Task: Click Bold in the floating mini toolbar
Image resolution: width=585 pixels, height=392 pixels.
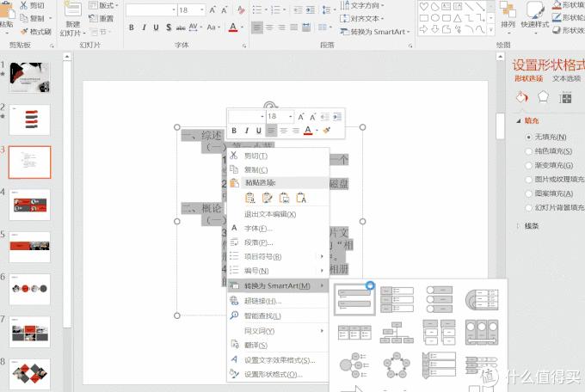Action: point(235,131)
